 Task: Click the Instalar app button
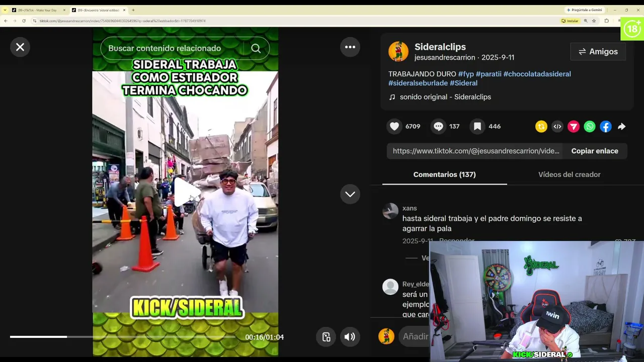(x=570, y=21)
